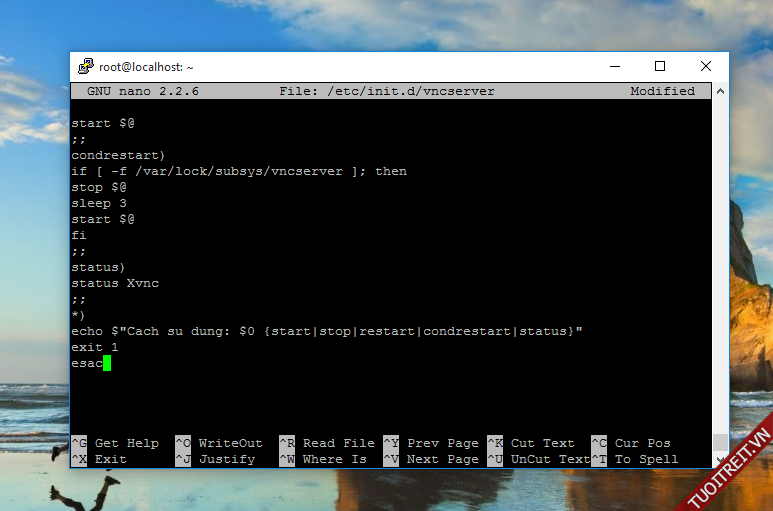Image resolution: width=773 pixels, height=511 pixels.
Task: Maximize the root@localhost terminal window
Action: 660,66
